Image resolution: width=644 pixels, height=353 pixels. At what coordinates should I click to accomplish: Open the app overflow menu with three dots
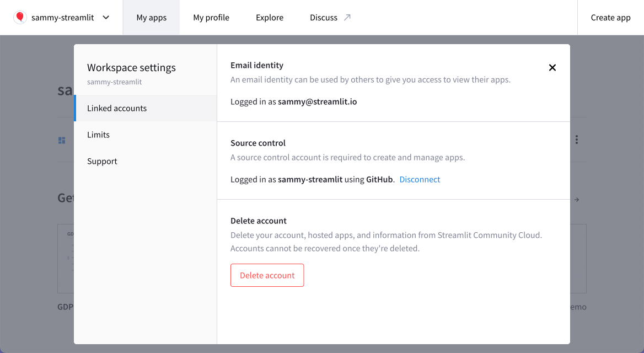pyautogui.click(x=576, y=140)
